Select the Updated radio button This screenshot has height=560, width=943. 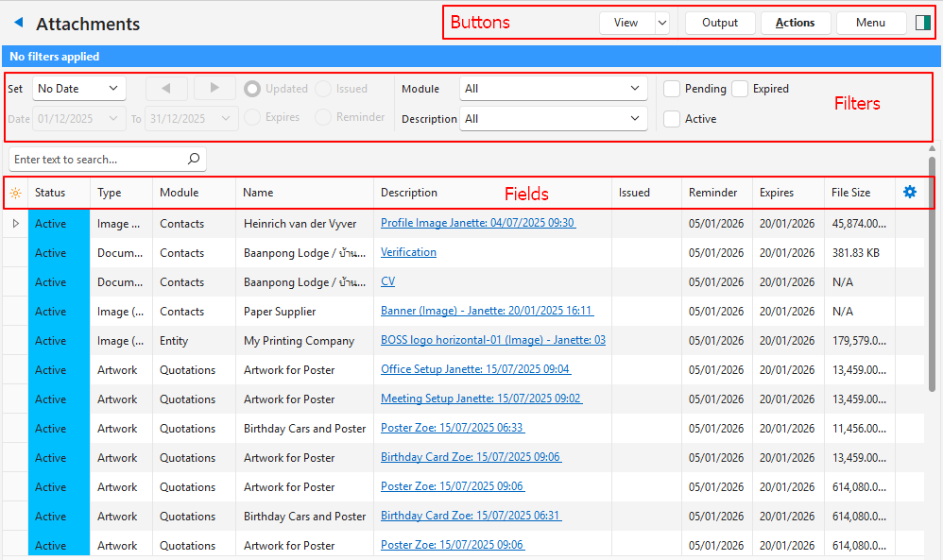[x=252, y=89]
